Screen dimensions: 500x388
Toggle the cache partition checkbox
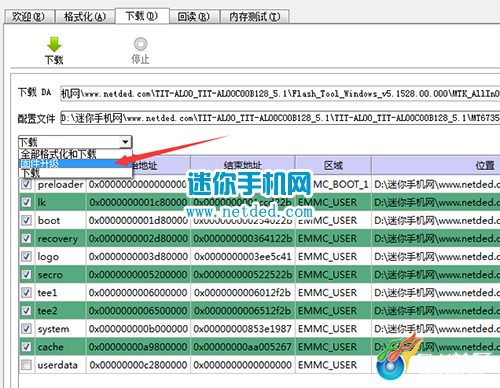26,346
